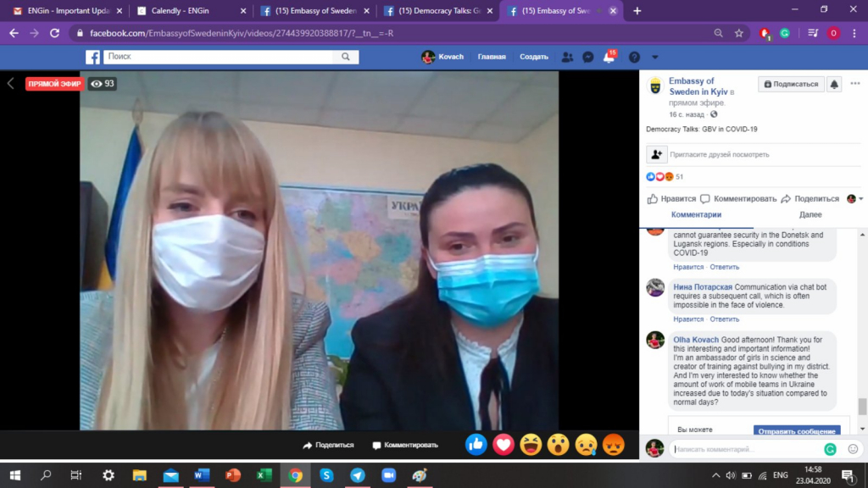The image size is (868, 488).
Task: Open Нина Потарская profile link
Action: 703,286
